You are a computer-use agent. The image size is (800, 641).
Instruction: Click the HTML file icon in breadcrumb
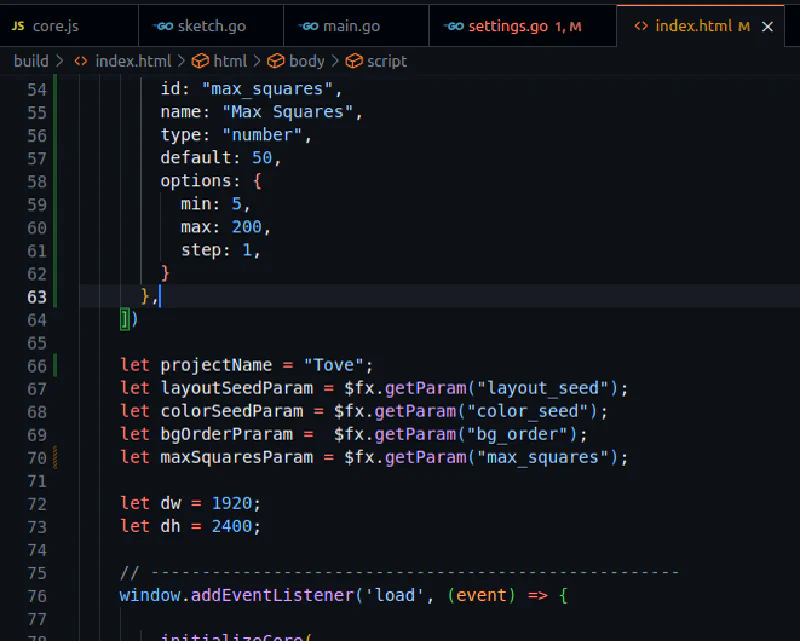click(x=81, y=61)
